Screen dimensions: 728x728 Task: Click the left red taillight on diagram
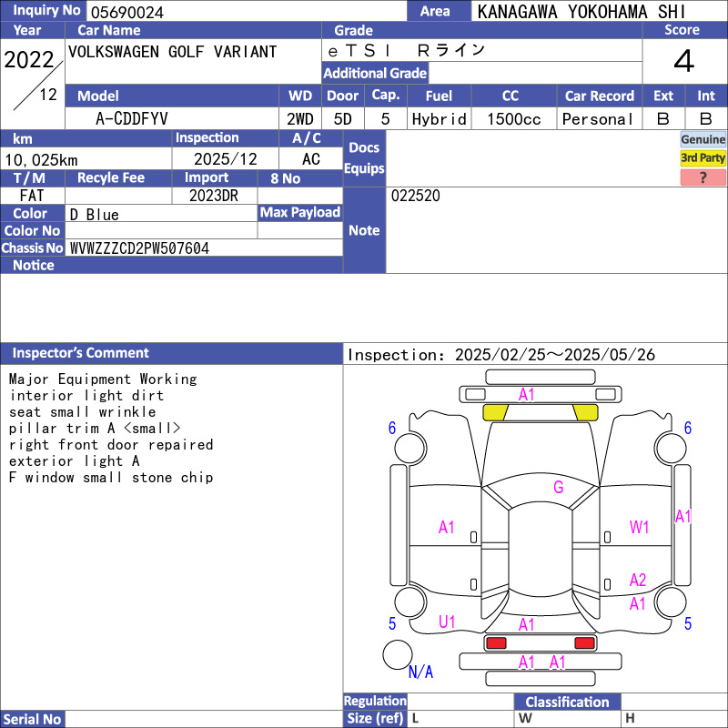coord(496,643)
